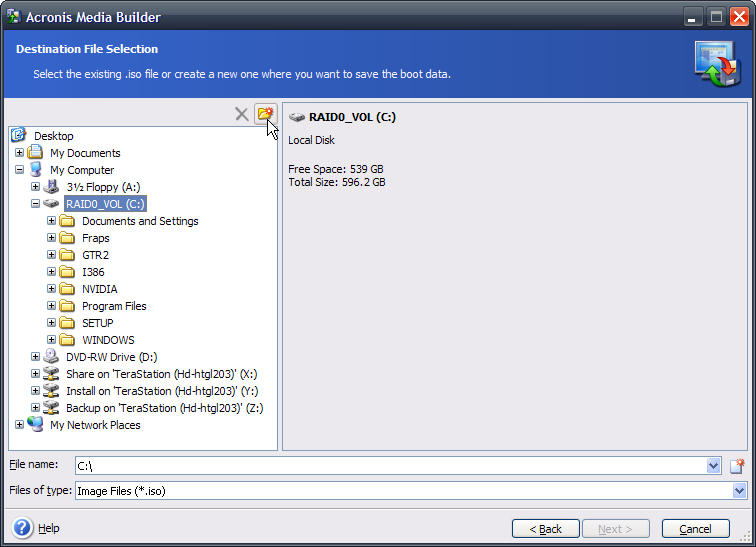The width and height of the screenshot is (756, 547).
Task: Select Documents and Settings in the tree
Action: point(140,221)
